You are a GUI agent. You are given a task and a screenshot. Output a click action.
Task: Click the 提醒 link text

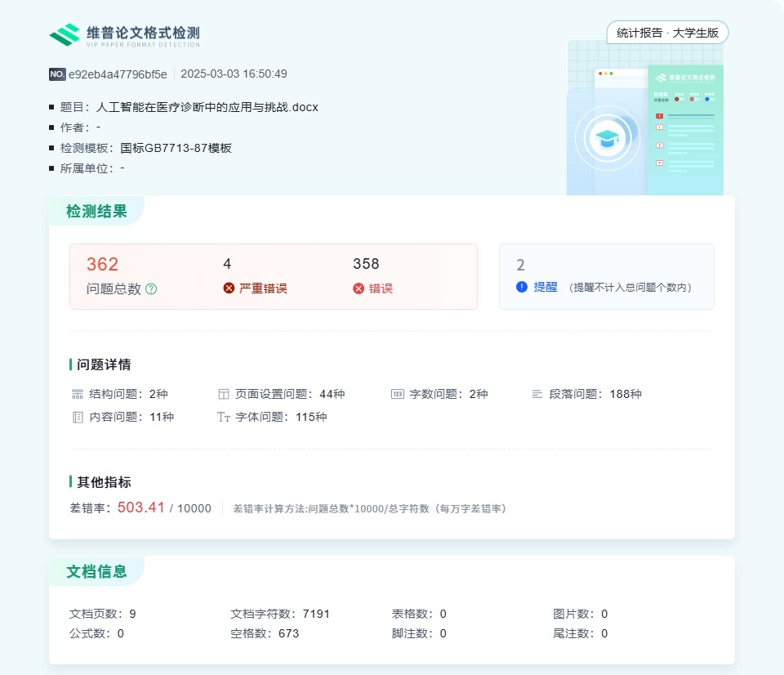tap(546, 287)
